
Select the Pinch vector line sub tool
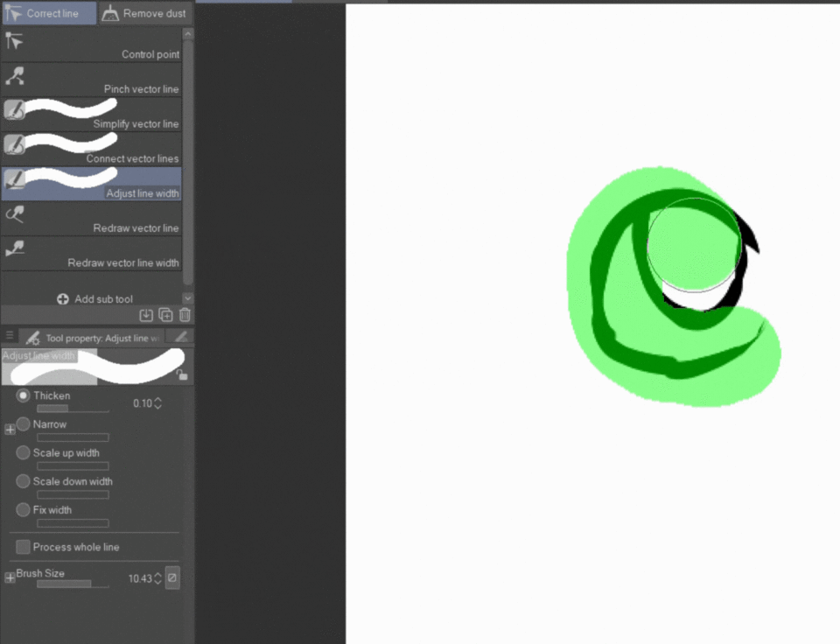pos(92,80)
